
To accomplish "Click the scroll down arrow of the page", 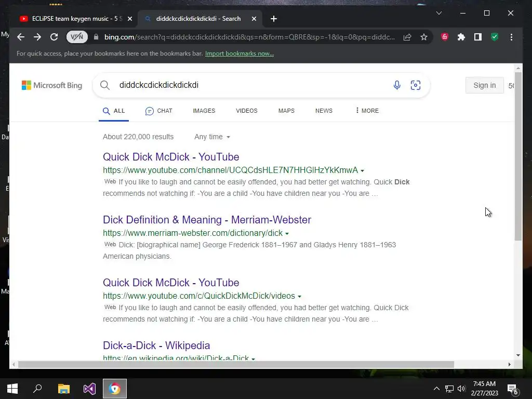I will tap(518, 355).
